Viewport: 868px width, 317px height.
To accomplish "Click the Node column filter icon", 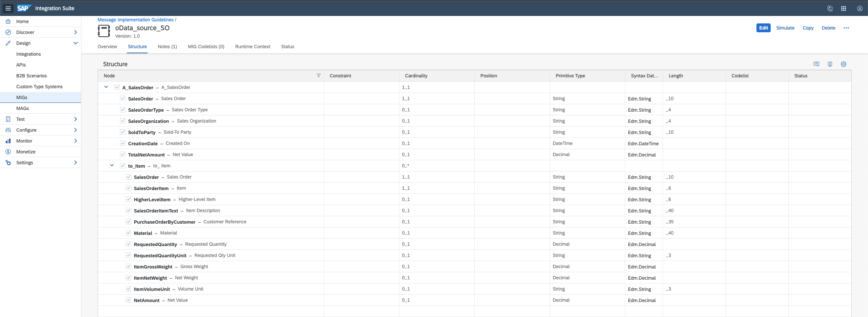I will (x=319, y=76).
